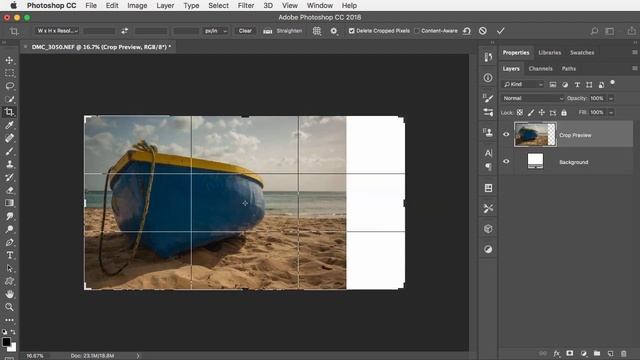Open the File menu
The width and height of the screenshot is (640, 360).
pyautogui.click(x=91, y=6)
